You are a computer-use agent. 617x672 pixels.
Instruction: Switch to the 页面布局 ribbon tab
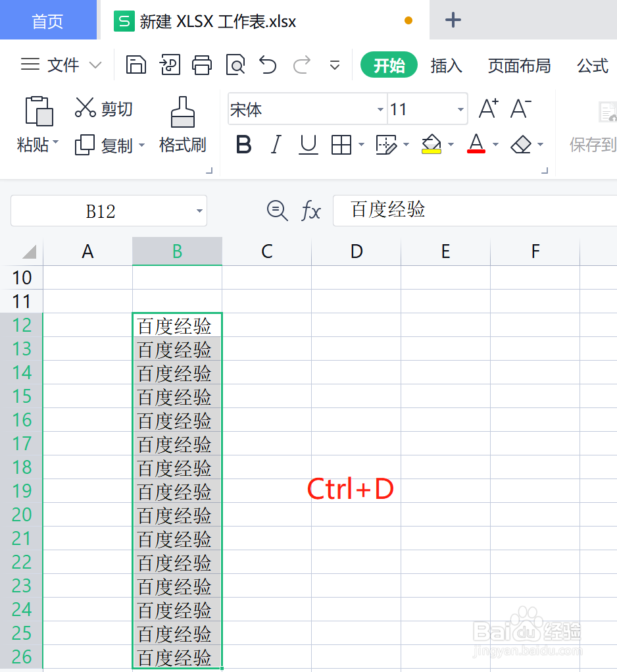pyautogui.click(x=519, y=66)
